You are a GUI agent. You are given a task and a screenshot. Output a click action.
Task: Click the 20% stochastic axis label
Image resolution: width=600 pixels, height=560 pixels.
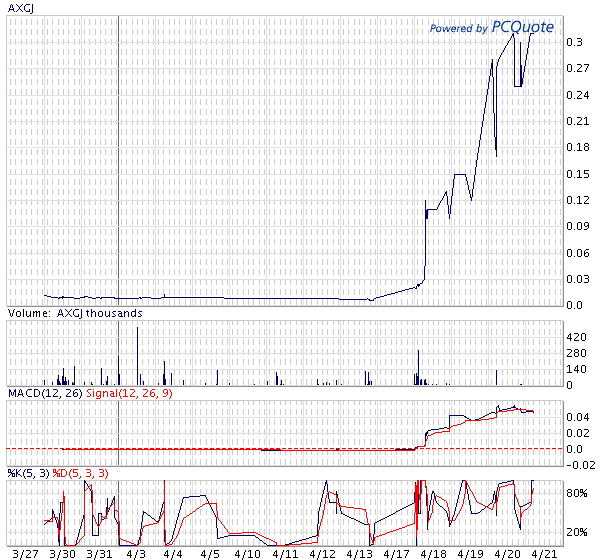(x=577, y=532)
